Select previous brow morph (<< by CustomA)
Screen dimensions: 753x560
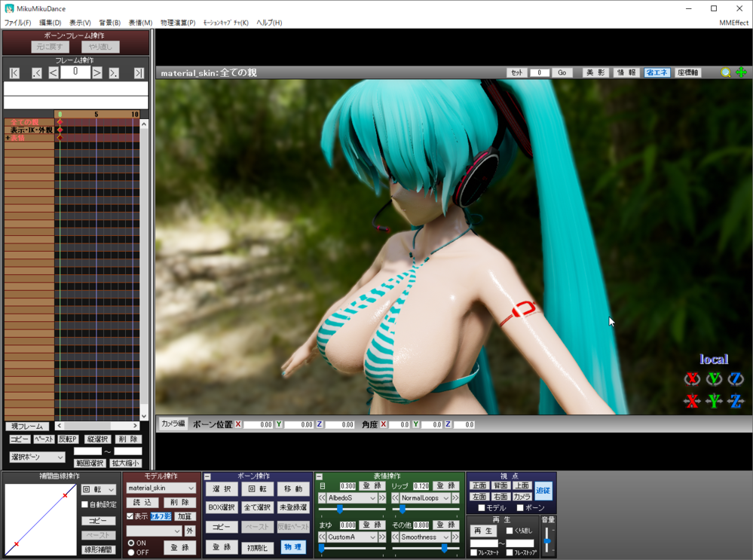pyautogui.click(x=322, y=537)
